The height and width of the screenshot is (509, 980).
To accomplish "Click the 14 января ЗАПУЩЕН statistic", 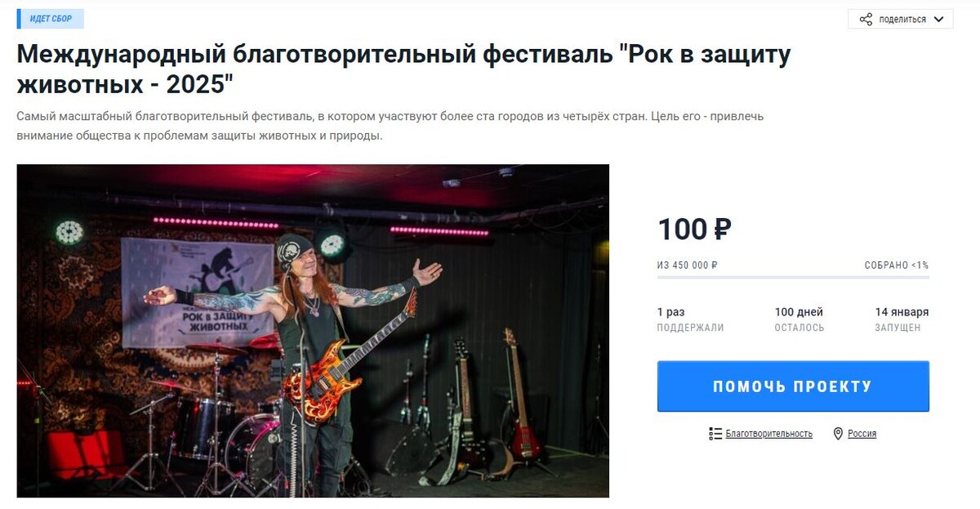I will (x=902, y=319).
